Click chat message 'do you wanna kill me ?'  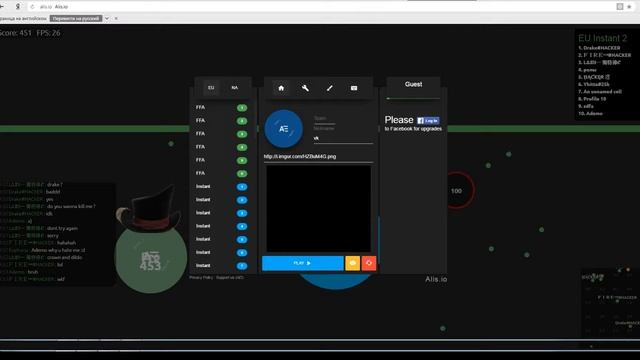tap(71, 207)
